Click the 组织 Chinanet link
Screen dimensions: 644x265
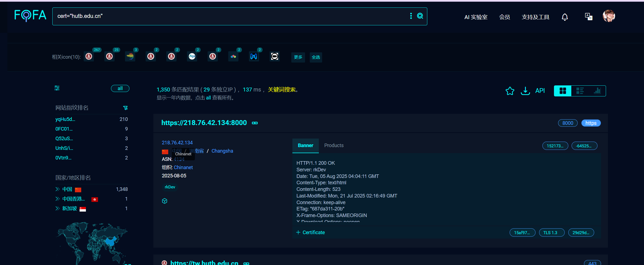point(183,167)
